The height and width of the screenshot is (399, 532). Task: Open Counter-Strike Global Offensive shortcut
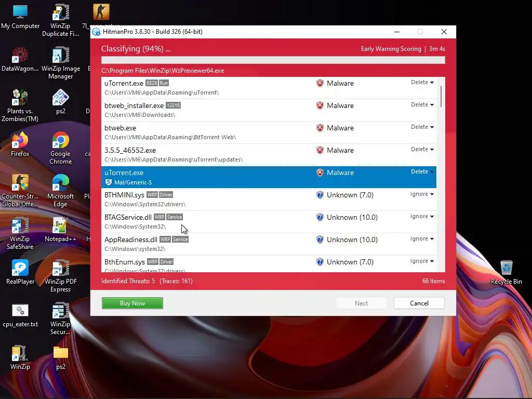(20, 190)
